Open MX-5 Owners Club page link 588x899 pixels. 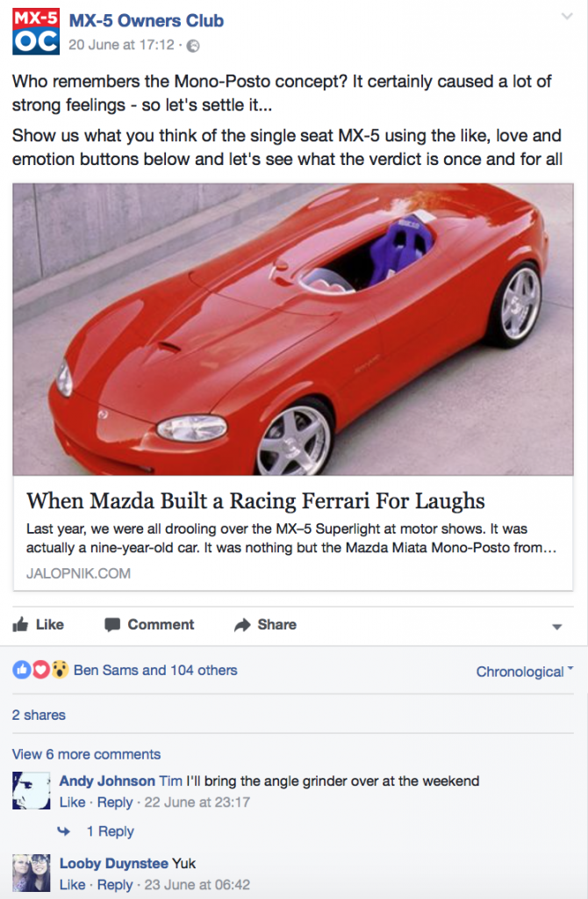click(x=147, y=21)
